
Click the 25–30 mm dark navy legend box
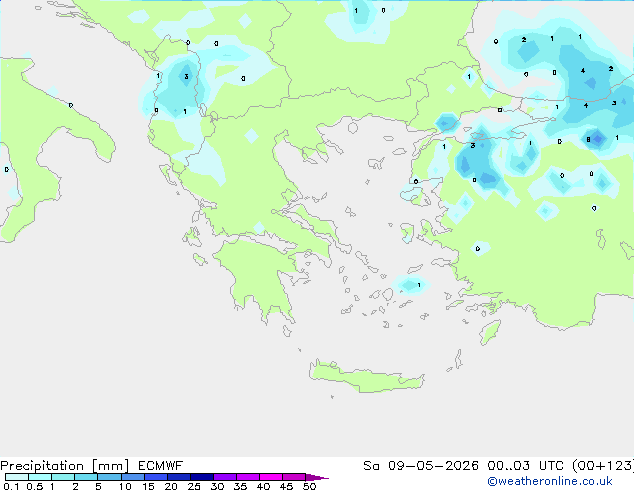(x=202, y=477)
